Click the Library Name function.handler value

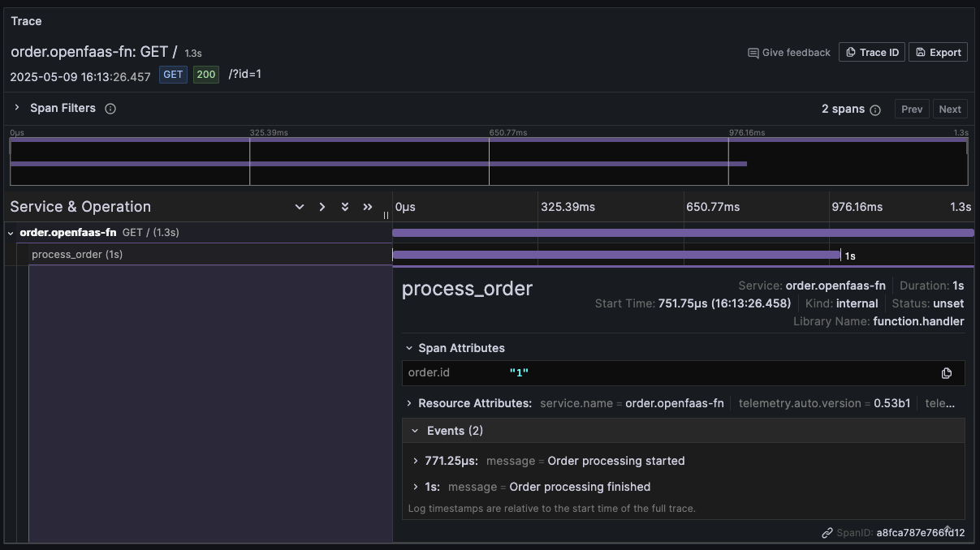918,321
